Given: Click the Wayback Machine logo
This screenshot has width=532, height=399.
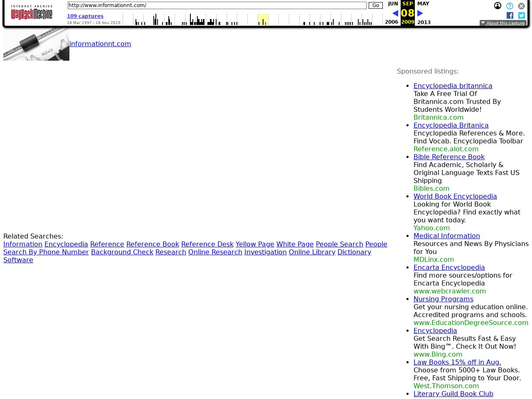Looking at the screenshot, I should (x=32, y=13).
